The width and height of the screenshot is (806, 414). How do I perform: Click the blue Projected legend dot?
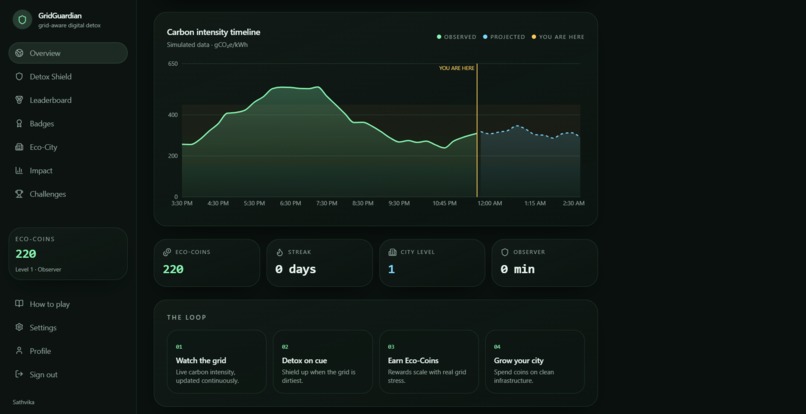[x=485, y=37]
